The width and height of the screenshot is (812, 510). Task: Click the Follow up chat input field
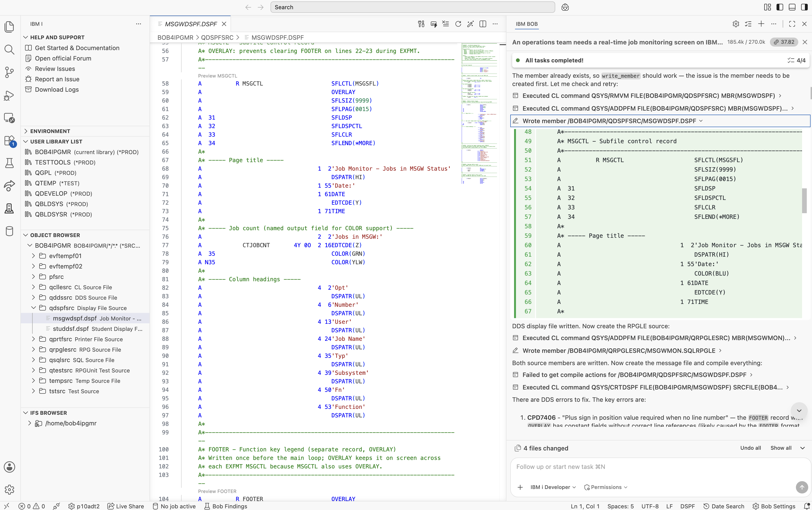pyautogui.click(x=660, y=467)
